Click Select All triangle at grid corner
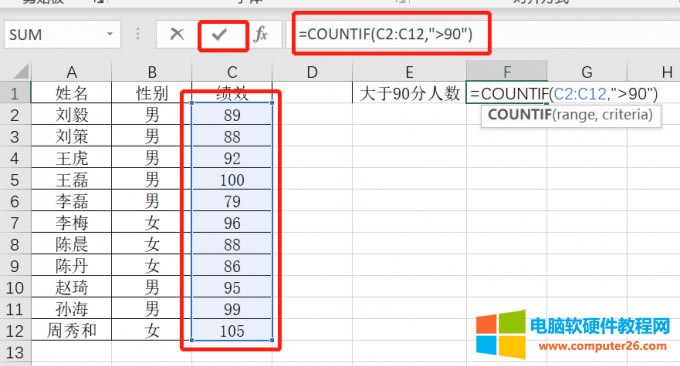 click(x=21, y=72)
